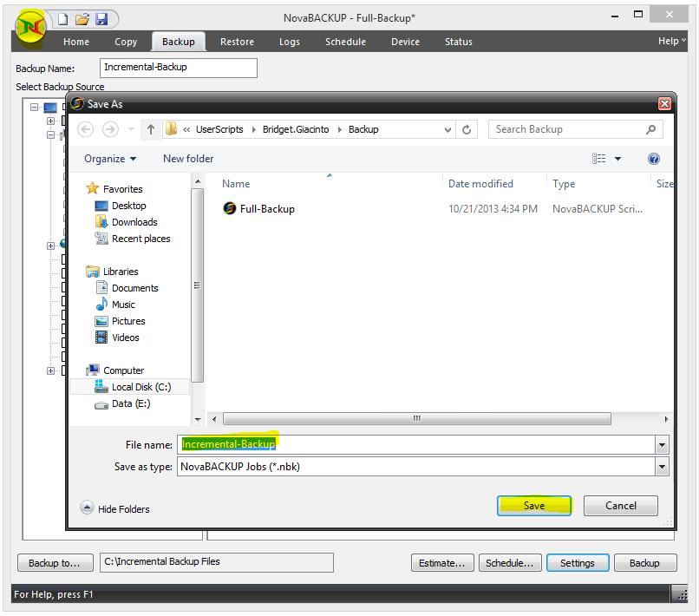Open the address path history dropdown
699x616 pixels.
point(447,130)
